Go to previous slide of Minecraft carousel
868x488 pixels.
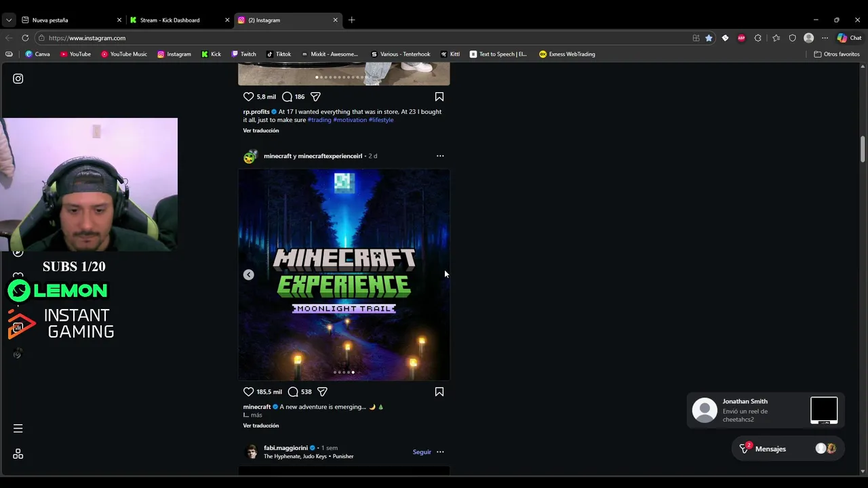249,274
